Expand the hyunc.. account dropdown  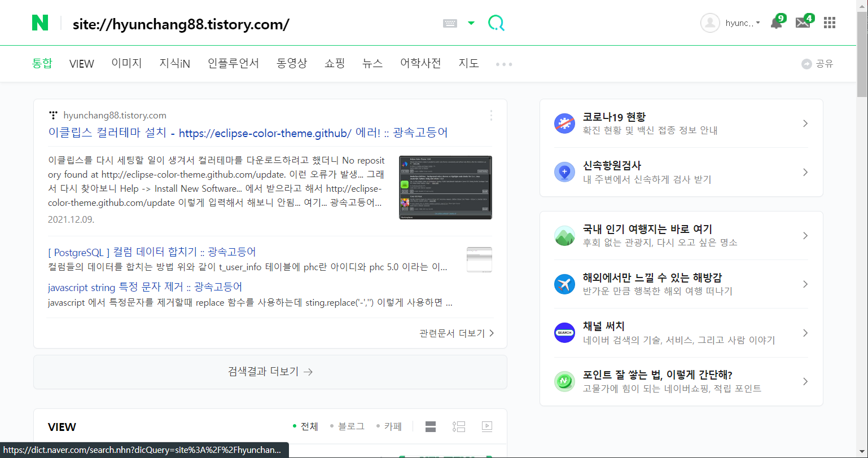743,23
